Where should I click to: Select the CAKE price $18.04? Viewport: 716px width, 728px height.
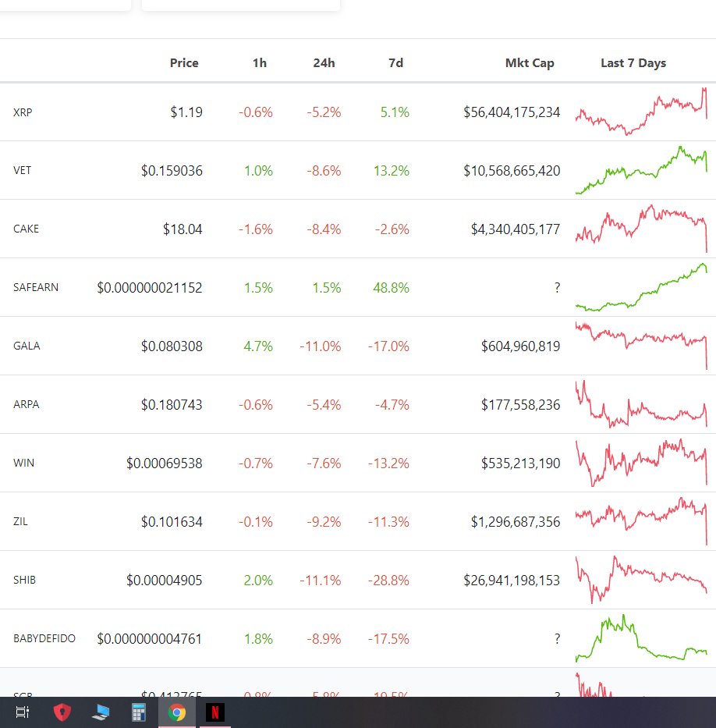pyautogui.click(x=183, y=229)
